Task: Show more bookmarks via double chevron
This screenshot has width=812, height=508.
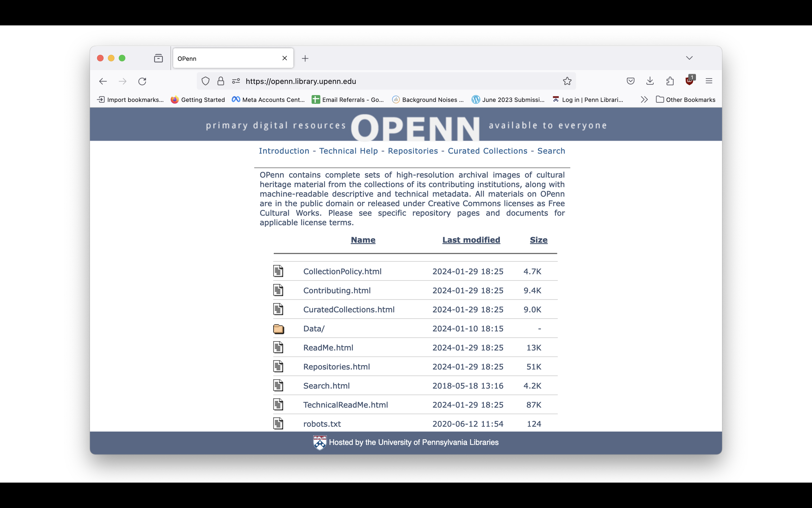Action: [x=644, y=100]
